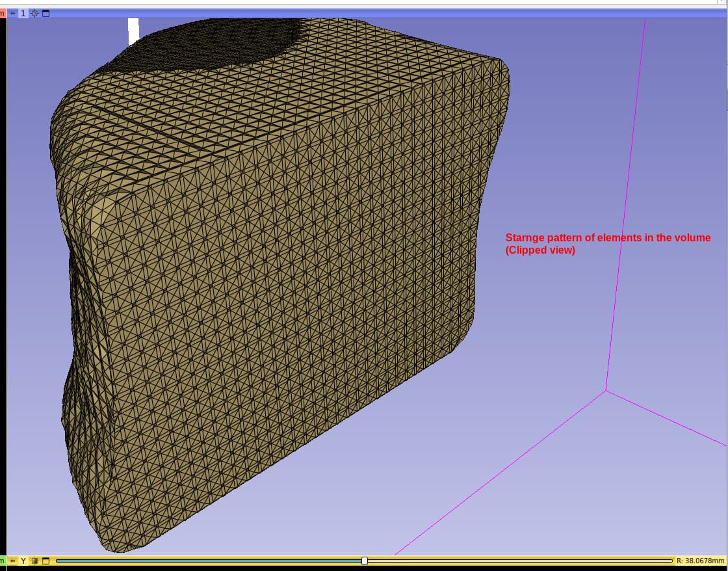Click the arrow icon at the left of the clipping bar
Screen dimensions: 728x571
tap(13, 560)
